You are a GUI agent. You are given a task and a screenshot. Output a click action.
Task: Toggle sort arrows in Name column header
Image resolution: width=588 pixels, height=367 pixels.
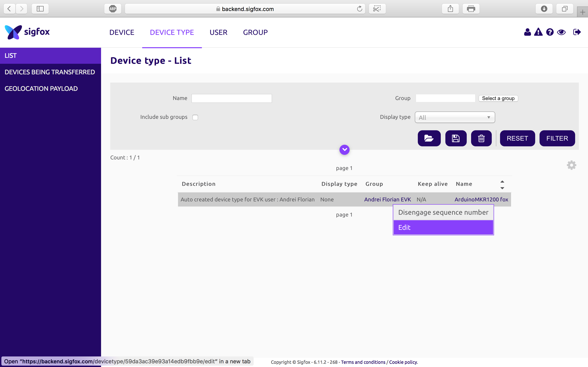[502, 185]
